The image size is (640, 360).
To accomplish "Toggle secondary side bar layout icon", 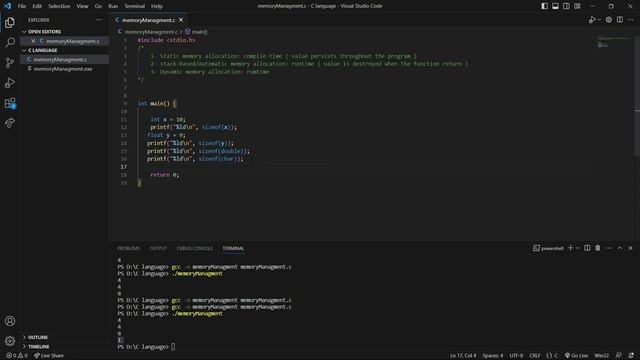I will point(567,6).
